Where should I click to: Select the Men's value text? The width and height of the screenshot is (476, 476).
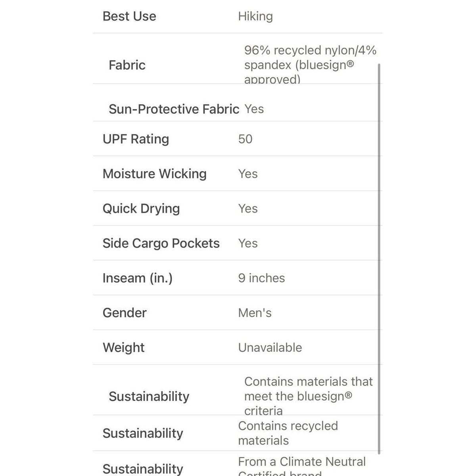[x=255, y=313]
